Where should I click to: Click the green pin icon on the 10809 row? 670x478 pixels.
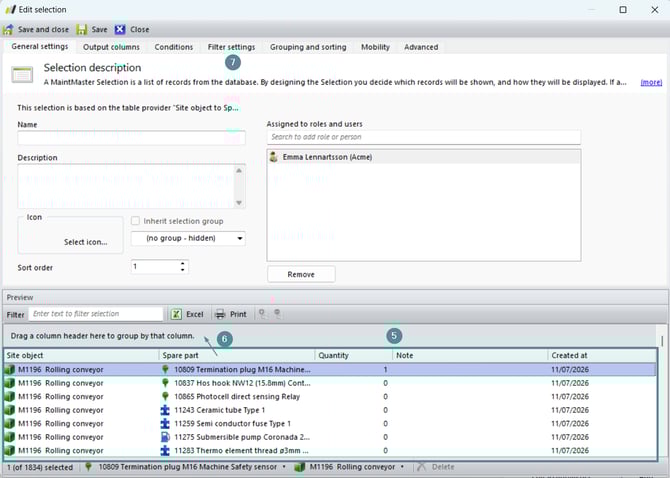(165, 369)
